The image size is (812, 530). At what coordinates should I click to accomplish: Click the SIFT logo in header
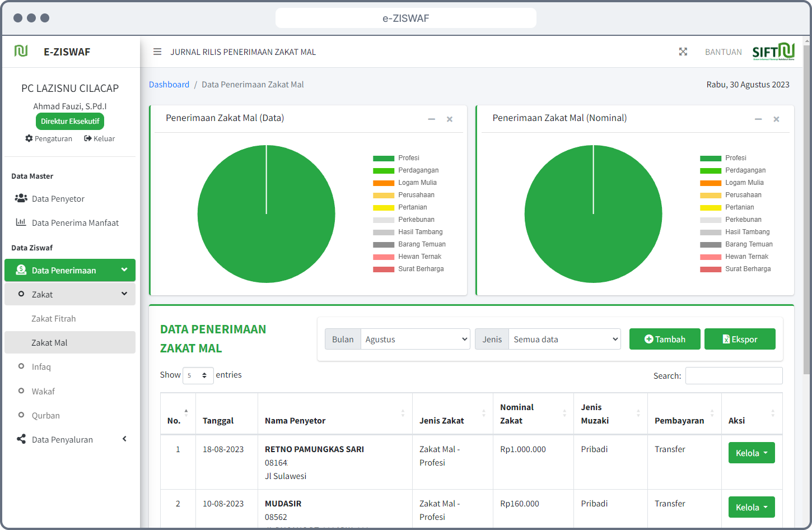tap(773, 52)
